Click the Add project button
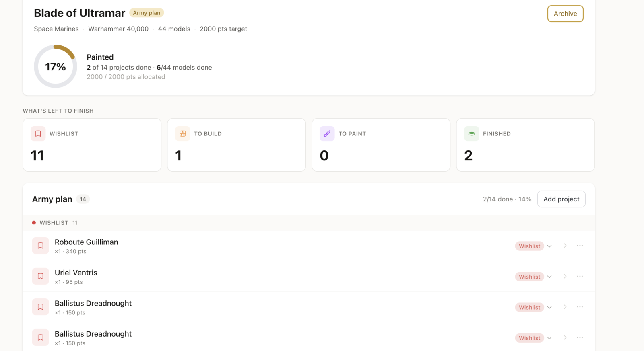 (x=561, y=199)
